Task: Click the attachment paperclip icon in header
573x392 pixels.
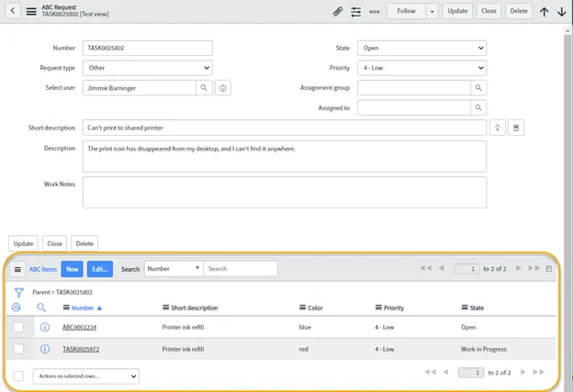Action: click(337, 11)
